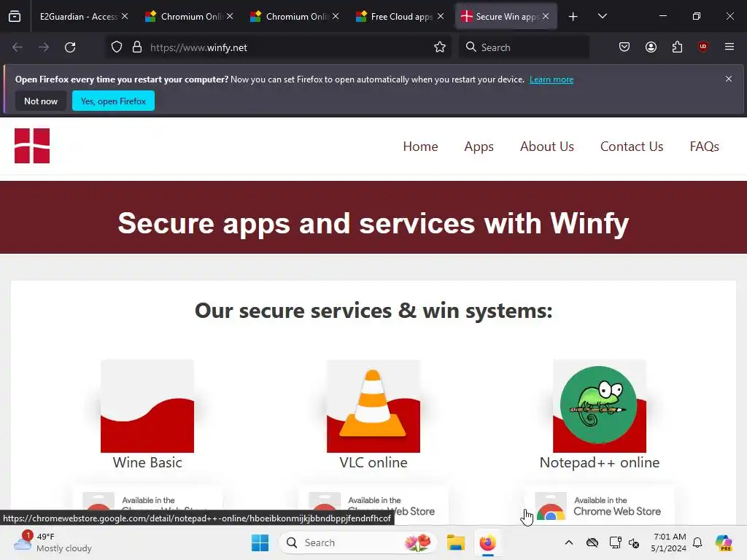Open uBlock Origin extension popup
Image resolution: width=747 pixels, height=560 pixels.
pos(703,47)
